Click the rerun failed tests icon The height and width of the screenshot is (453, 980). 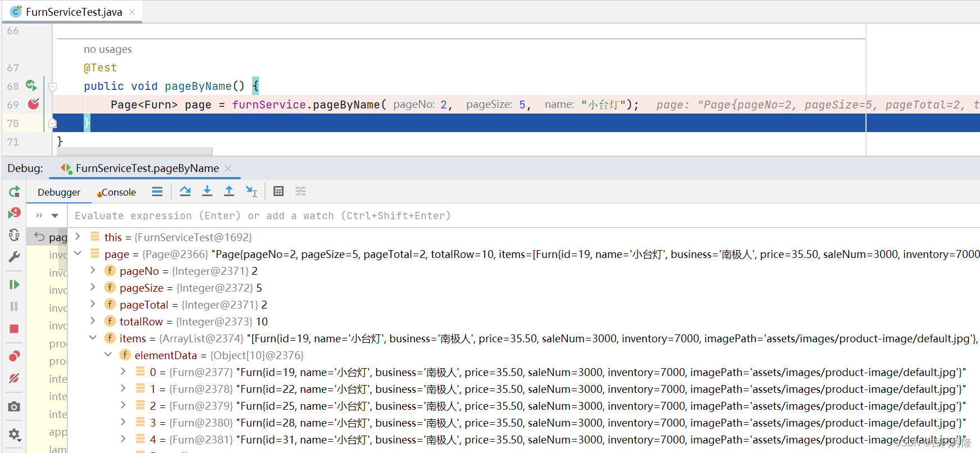coord(14,213)
